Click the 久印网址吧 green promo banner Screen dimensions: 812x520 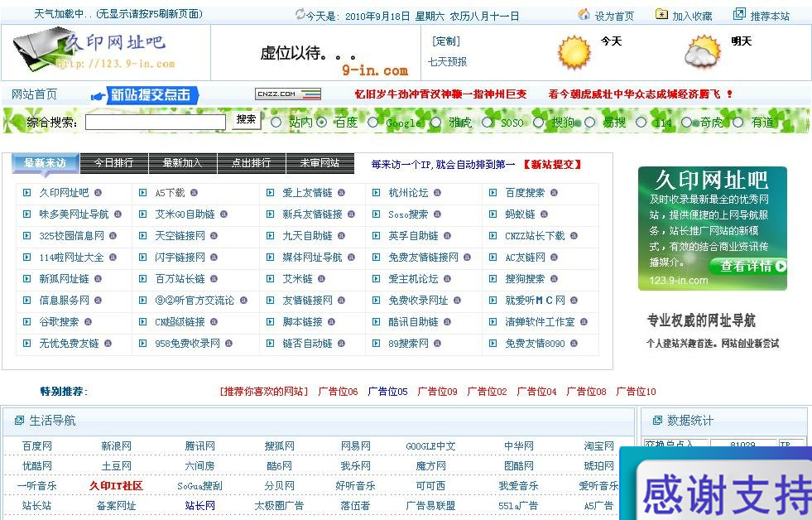point(713,229)
